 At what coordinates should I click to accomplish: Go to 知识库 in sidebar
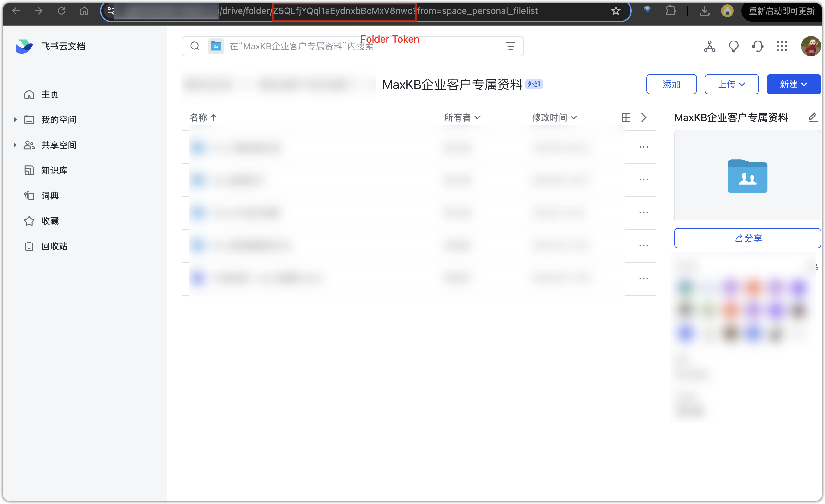54,170
